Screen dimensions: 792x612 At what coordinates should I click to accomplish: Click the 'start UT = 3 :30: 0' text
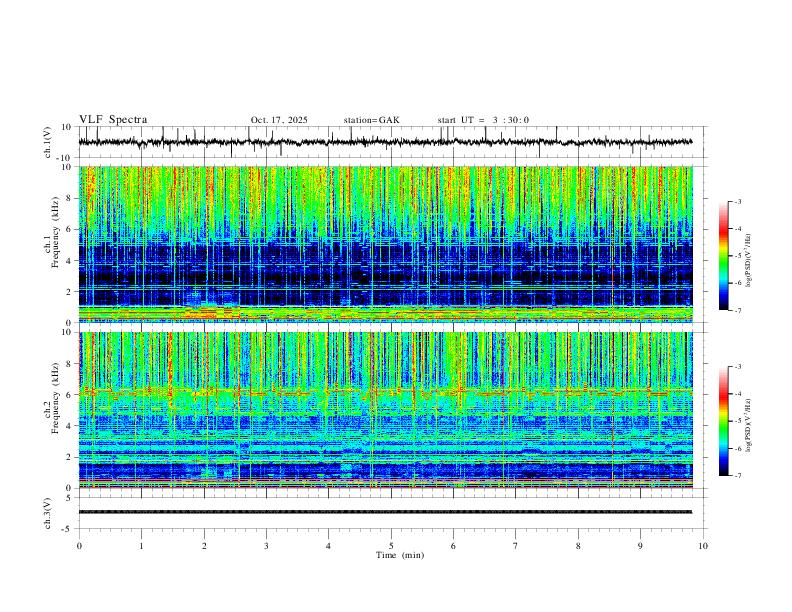[x=483, y=120]
